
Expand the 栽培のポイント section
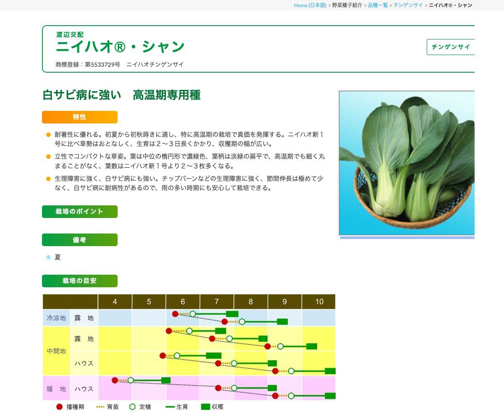(x=80, y=212)
